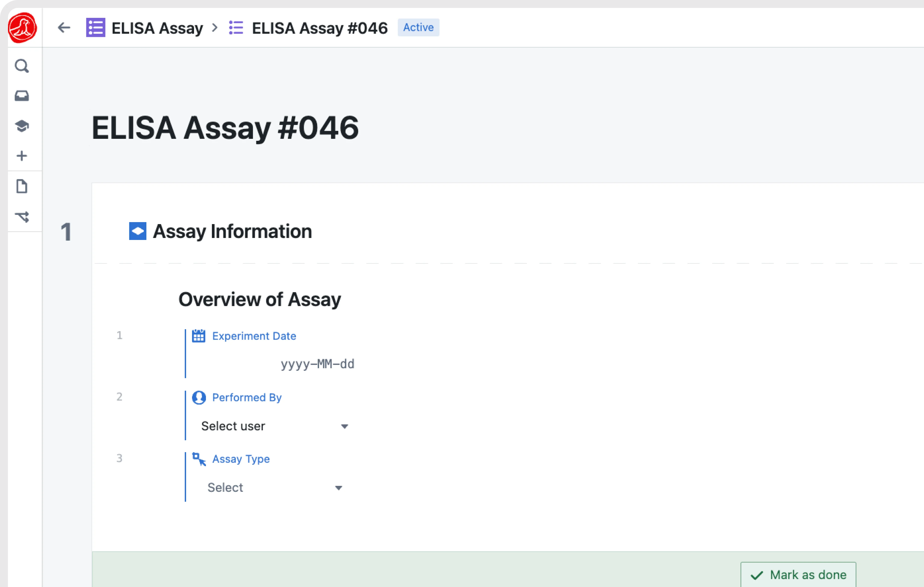This screenshot has width=924, height=587.
Task: Click the user icon beside Performed By
Action: click(x=199, y=398)
